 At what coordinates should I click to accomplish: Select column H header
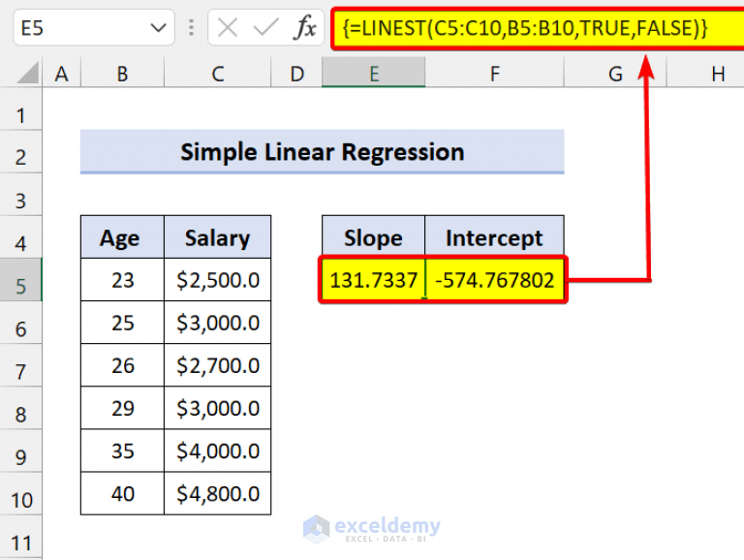click(x=706, y=74)
